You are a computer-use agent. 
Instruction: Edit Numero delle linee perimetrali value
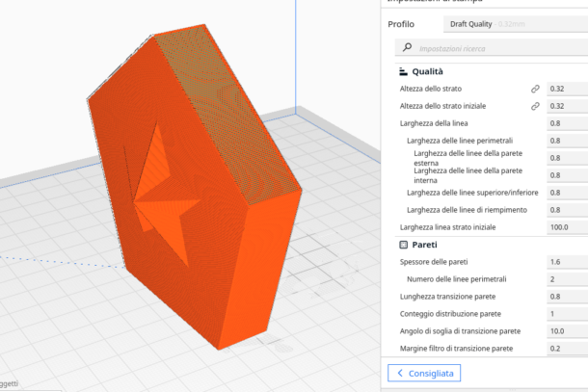point(568,279)
